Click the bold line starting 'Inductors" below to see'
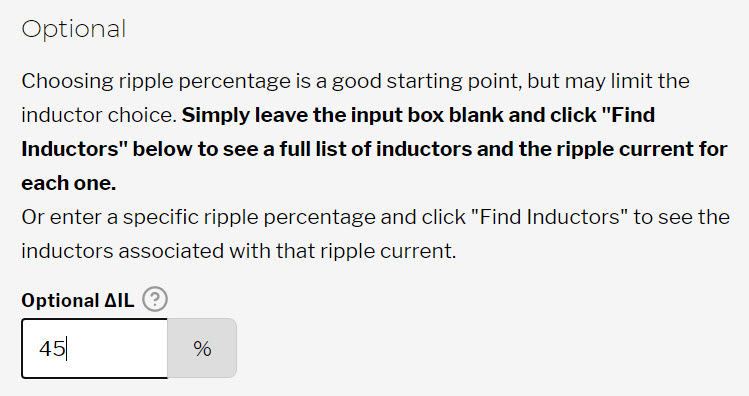Screen dimensions: 749x396 [374, 149]
